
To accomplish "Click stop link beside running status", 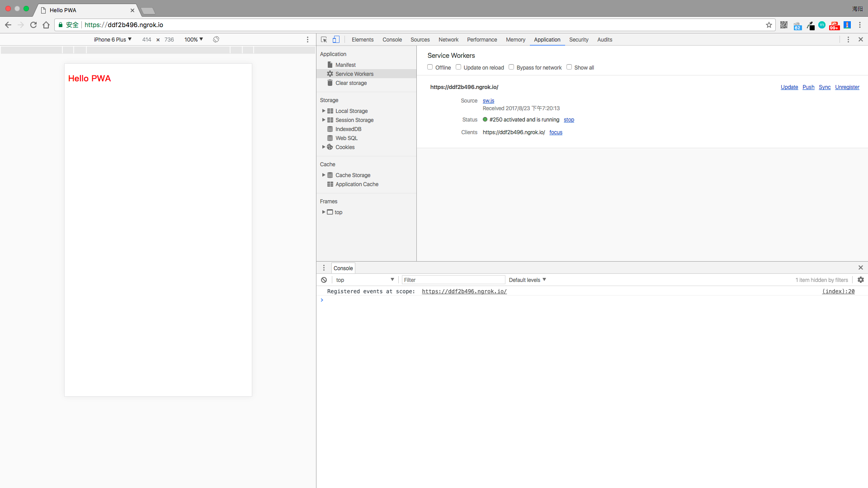I will point(569,119).
